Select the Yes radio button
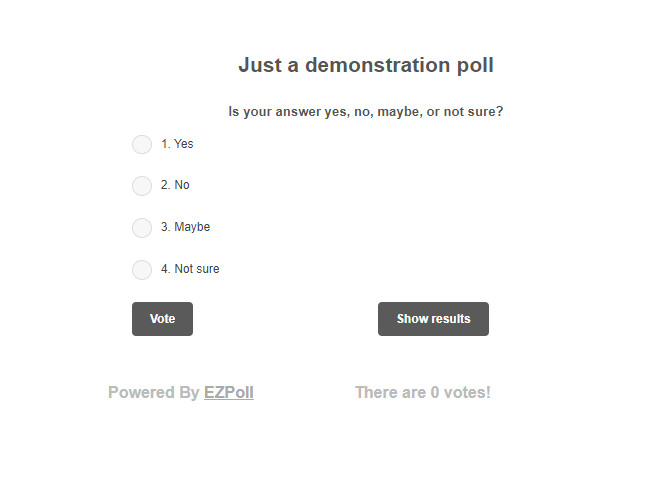663x497 pixels. click(142, 145)
